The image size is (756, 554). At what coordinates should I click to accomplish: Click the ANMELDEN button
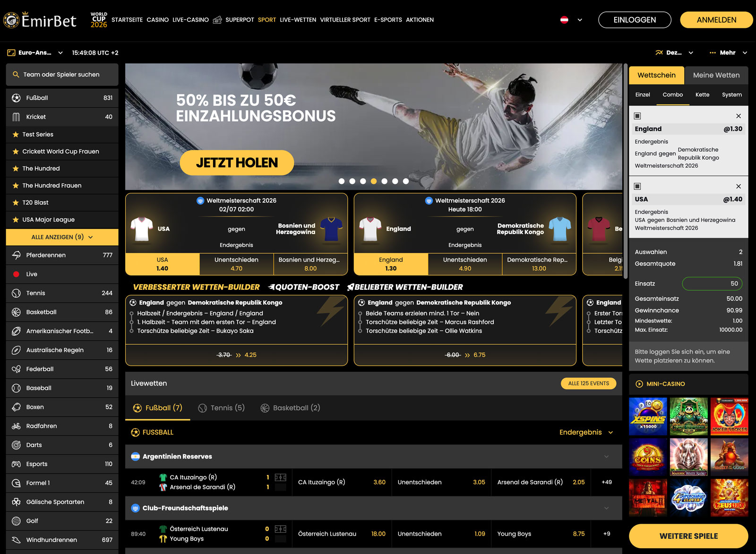[x=716, y=20]
